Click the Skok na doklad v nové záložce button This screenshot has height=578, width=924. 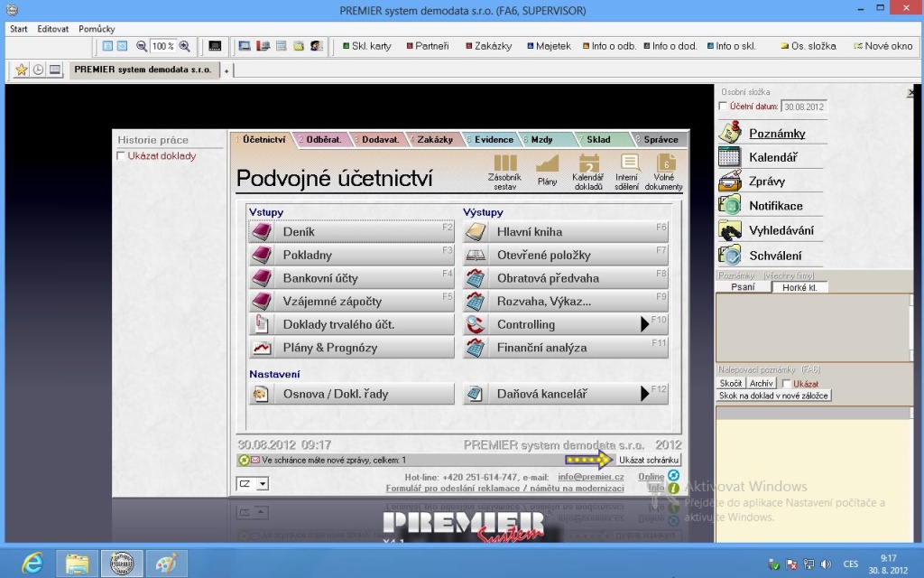(x=773, y=396)
